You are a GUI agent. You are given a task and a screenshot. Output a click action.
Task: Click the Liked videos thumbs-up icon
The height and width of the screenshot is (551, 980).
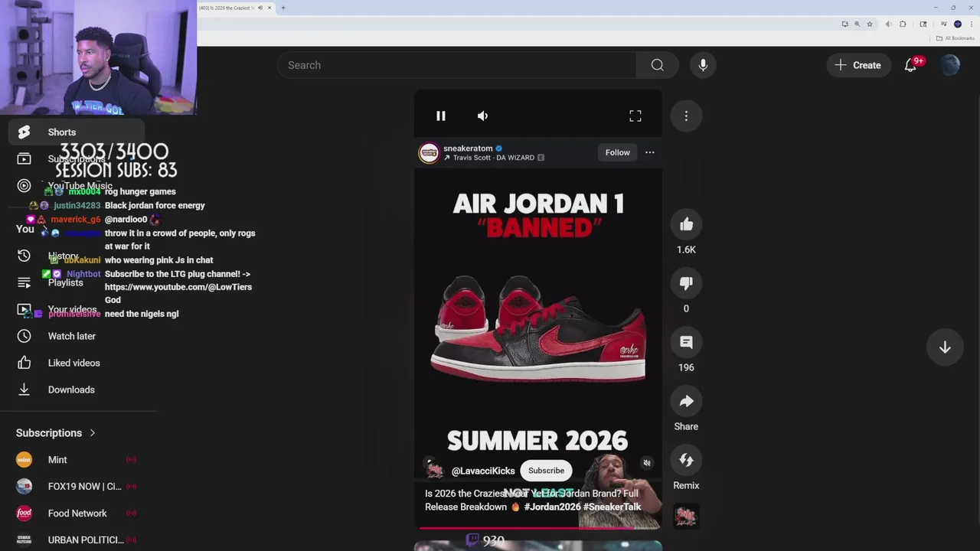pos(24,363)
